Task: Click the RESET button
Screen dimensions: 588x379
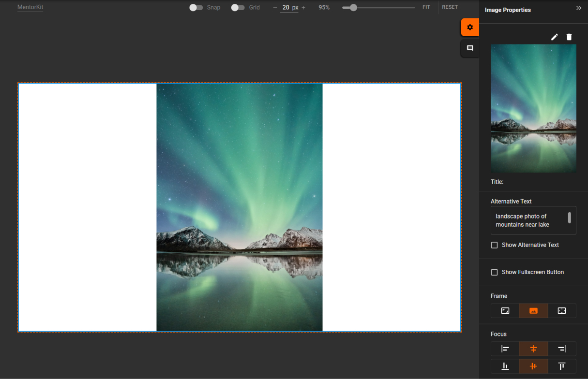Action: (450, 7)
